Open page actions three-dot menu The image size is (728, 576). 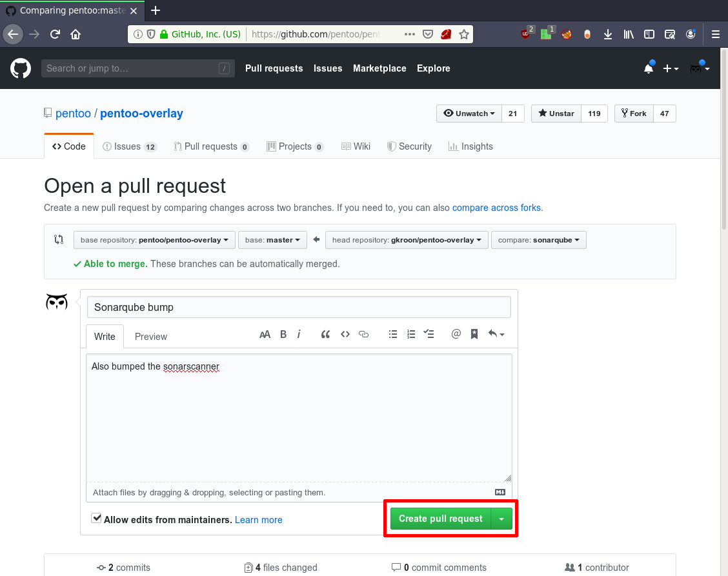pyautogui.click(x=409, y=34)
